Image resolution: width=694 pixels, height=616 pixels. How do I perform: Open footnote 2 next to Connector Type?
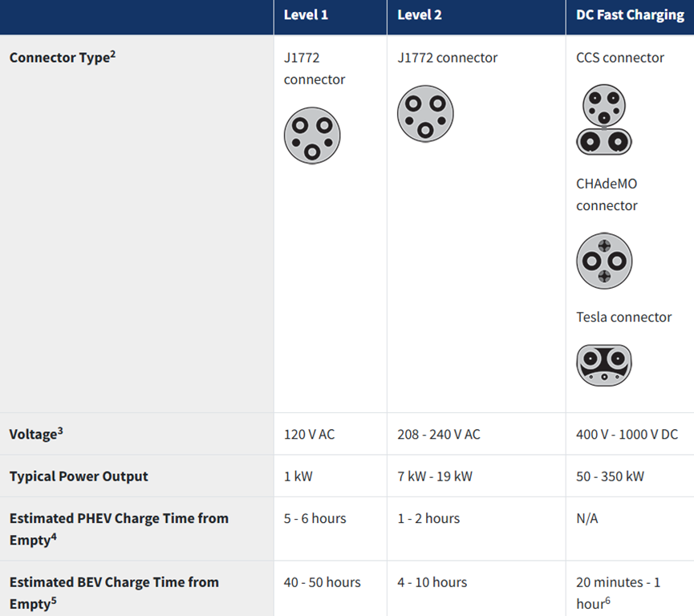[x=113, y=55]
